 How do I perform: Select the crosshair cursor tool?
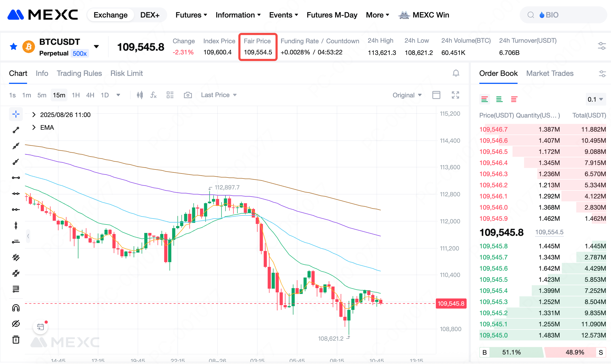(16, 114)
